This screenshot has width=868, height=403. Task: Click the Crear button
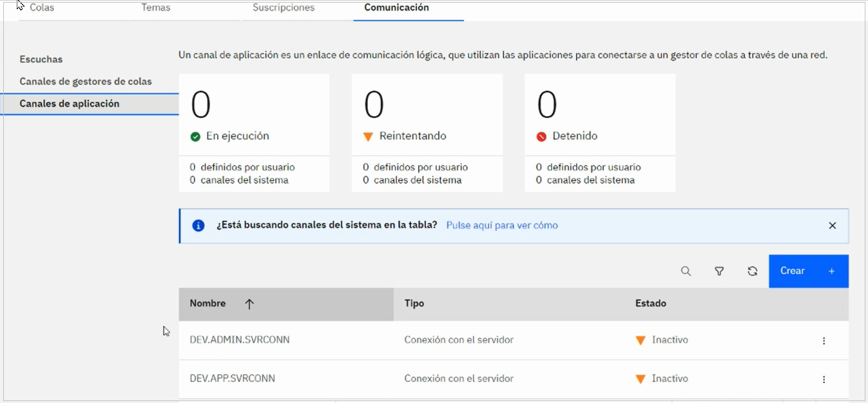tap(808, 271)
